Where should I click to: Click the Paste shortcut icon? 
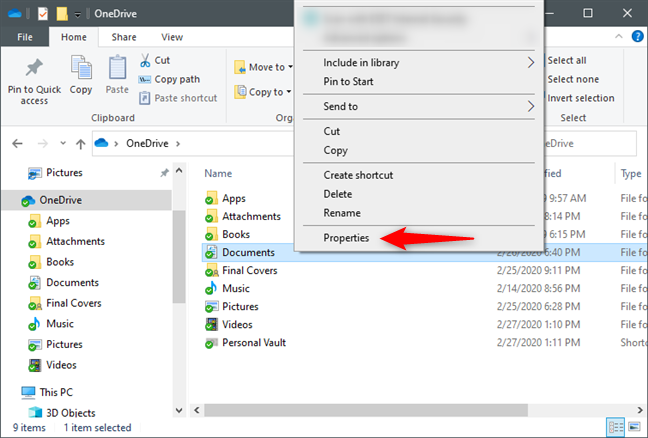point(144,98)
